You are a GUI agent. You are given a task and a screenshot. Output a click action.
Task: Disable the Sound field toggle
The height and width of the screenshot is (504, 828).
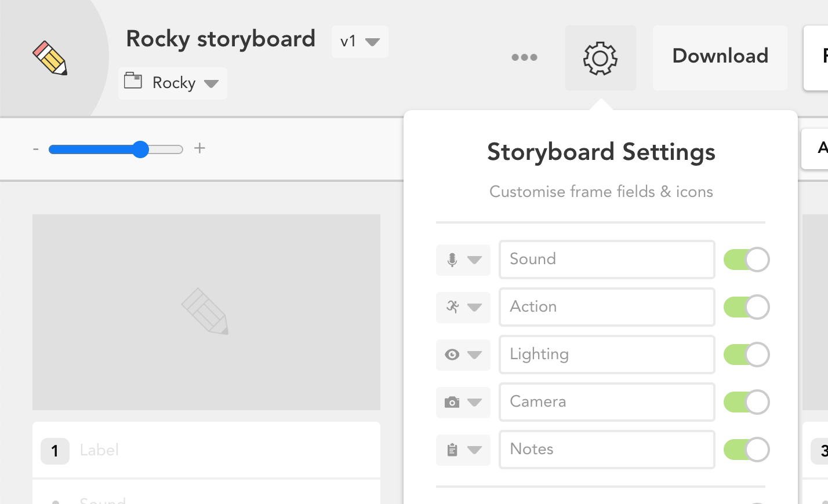click(746, 260)
